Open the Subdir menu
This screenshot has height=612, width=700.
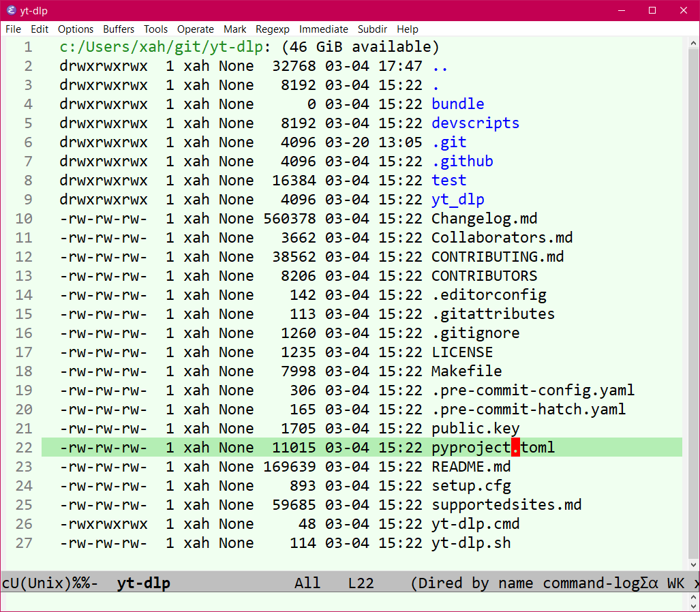(x=372, y=29)
